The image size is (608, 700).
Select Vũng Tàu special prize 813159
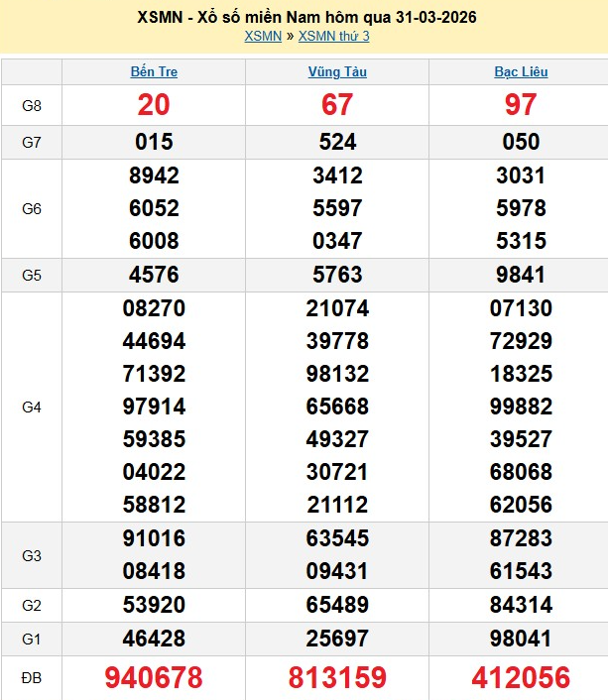pyautogui.click(x=337, y=677)
